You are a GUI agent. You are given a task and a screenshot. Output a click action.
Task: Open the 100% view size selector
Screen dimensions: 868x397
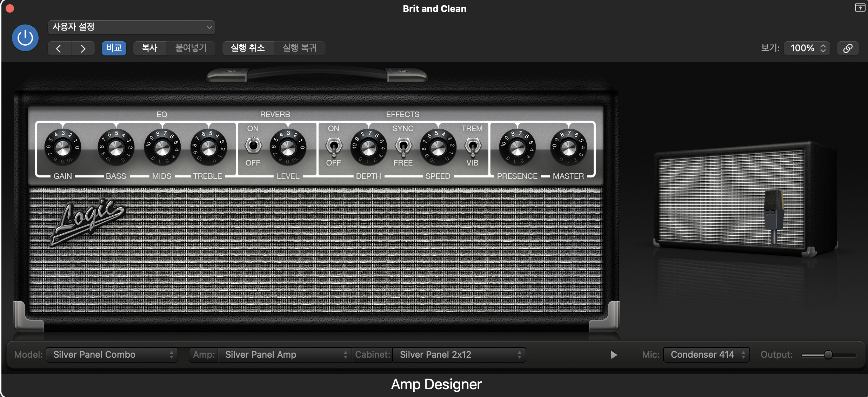point(807,48)
